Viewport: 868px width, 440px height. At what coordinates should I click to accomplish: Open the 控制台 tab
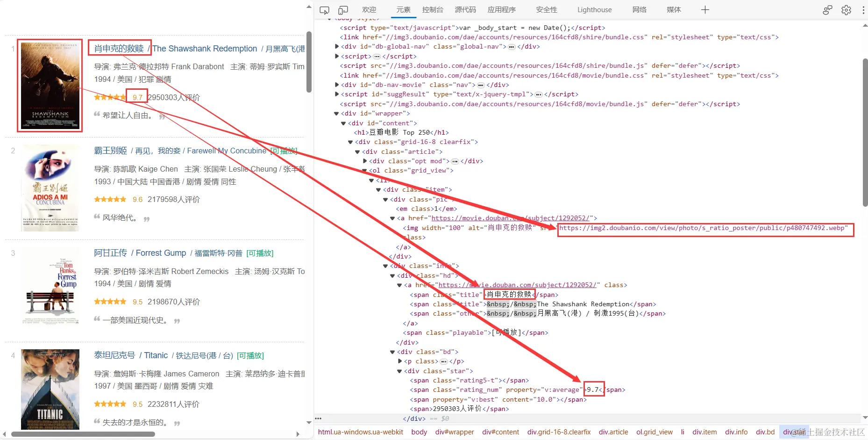click(433, 10)
